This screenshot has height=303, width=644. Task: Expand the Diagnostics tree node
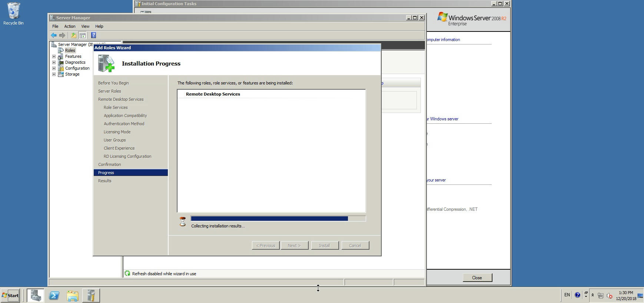pyautogui.click(x=54, y=63)
